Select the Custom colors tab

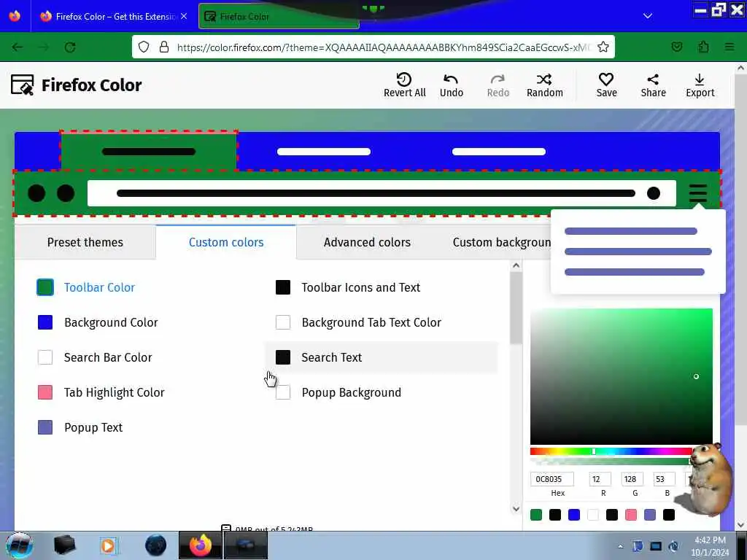[226, 242]
